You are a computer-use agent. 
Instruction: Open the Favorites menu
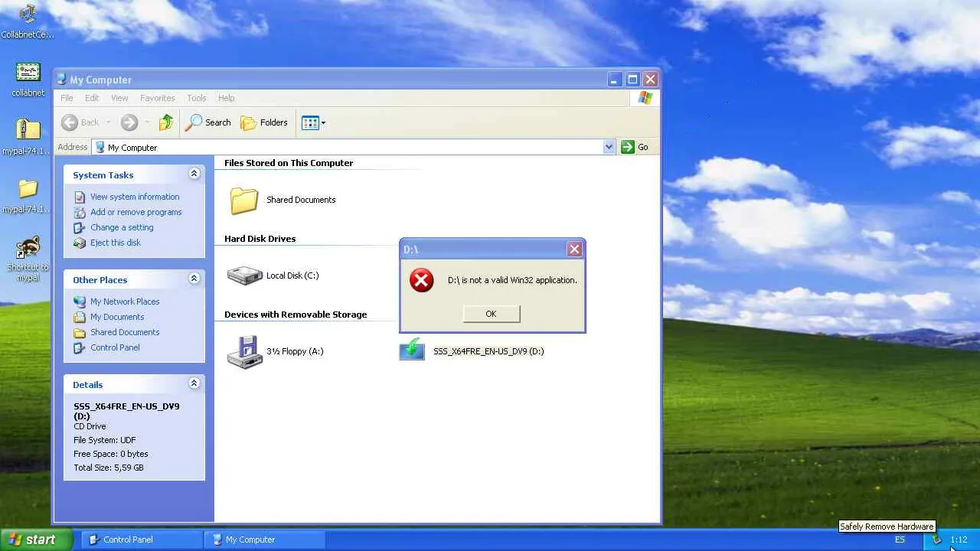click(x=158, y=98)
